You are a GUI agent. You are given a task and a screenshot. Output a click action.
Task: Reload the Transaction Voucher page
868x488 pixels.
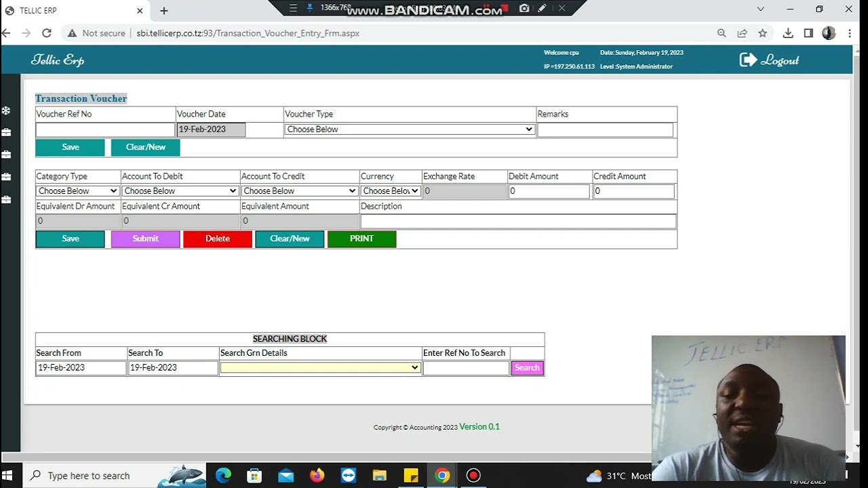point(47,33)
